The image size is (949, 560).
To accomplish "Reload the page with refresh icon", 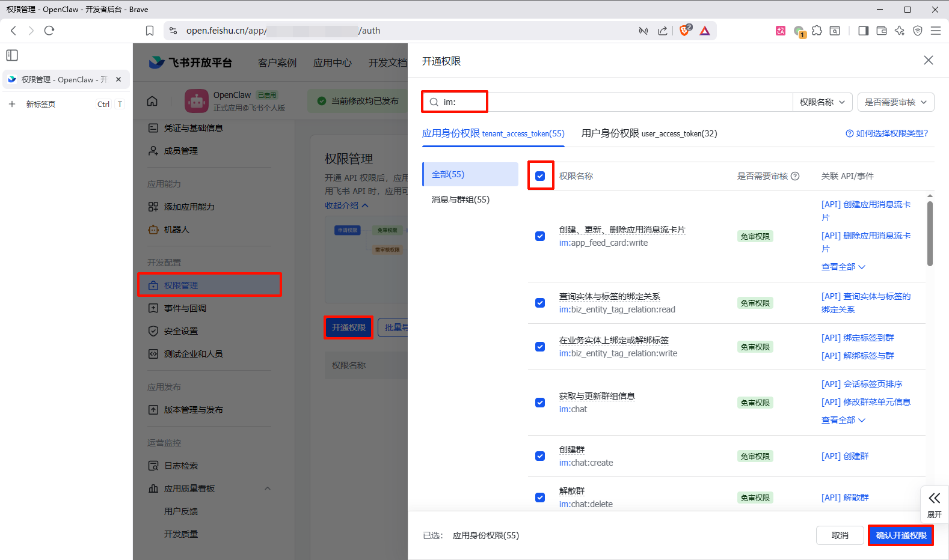I will 49,31.
